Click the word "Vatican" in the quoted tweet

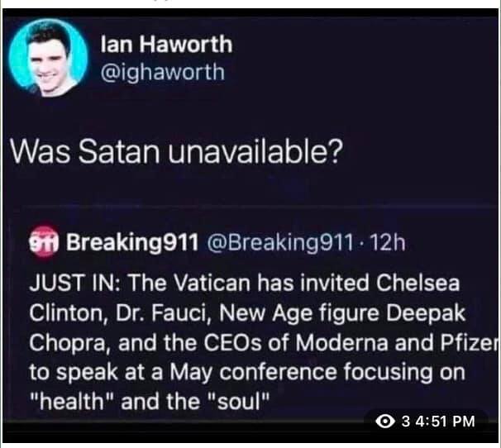click(x=203, y=281)
